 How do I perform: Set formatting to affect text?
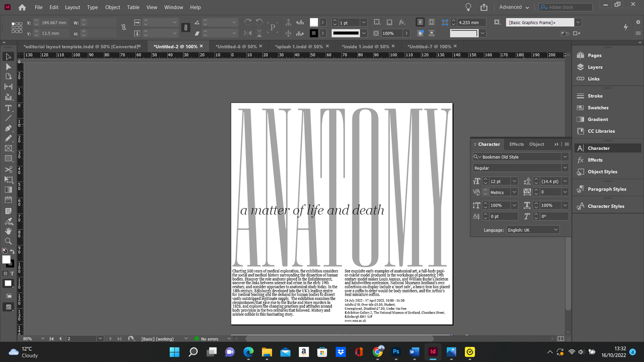click(x=12, y=273)
